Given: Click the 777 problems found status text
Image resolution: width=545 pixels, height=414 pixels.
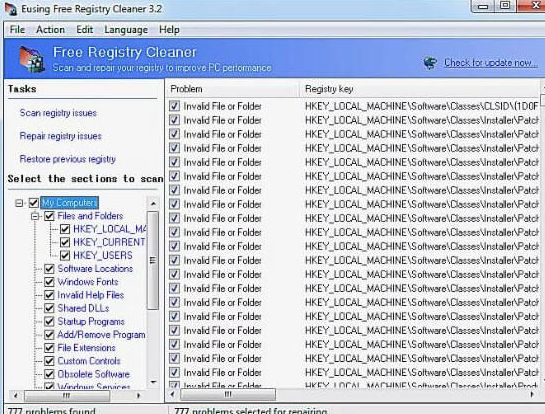Looking at the screenshot, I should point(51,411).
